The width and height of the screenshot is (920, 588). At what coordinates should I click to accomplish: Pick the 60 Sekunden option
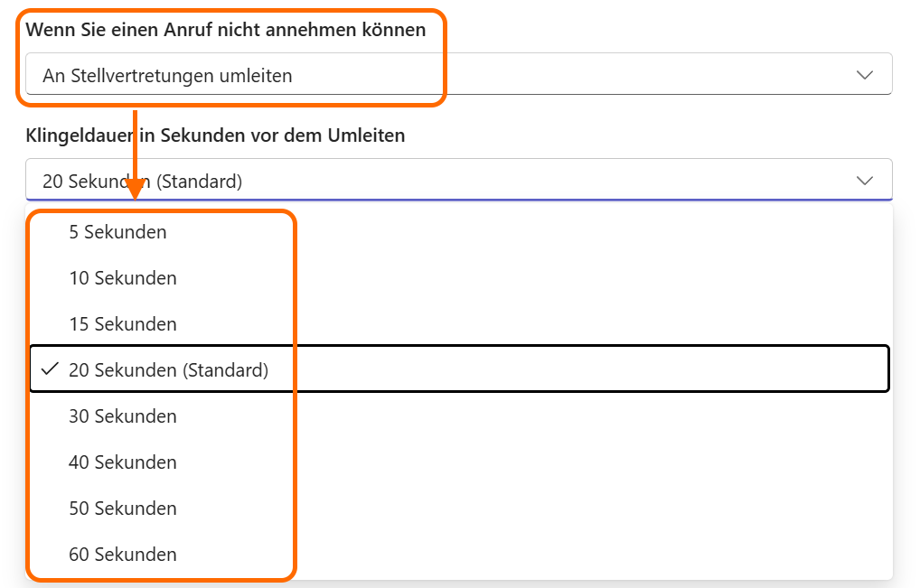[x=122, y=555]
